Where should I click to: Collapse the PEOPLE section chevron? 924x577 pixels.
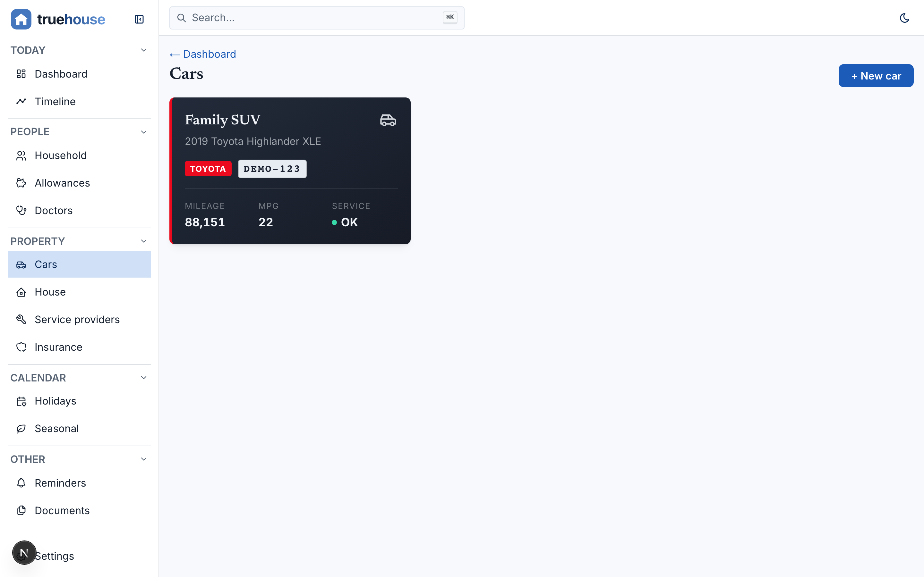tap(143, 132)
